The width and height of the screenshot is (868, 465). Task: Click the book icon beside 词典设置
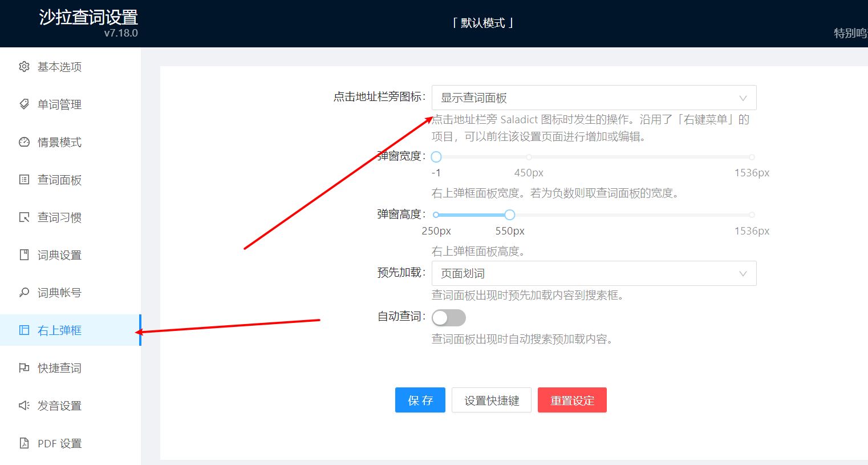click(x=24, y=255)
